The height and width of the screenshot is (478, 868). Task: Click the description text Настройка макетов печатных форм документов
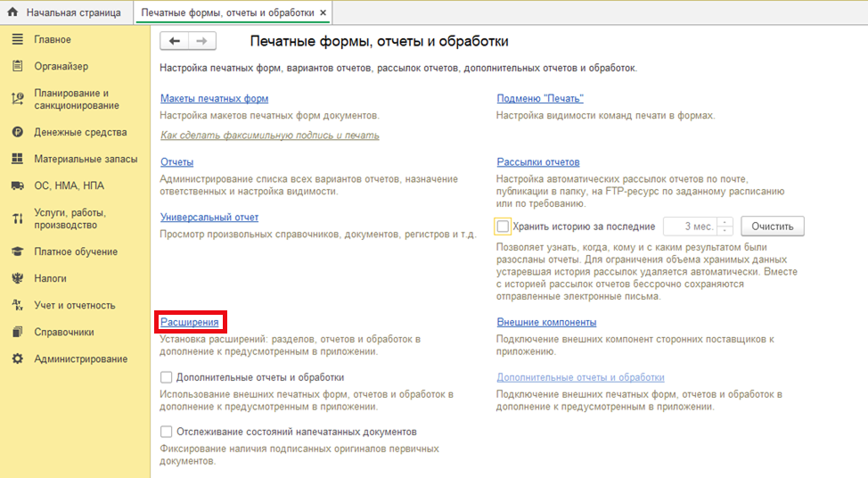270,116
